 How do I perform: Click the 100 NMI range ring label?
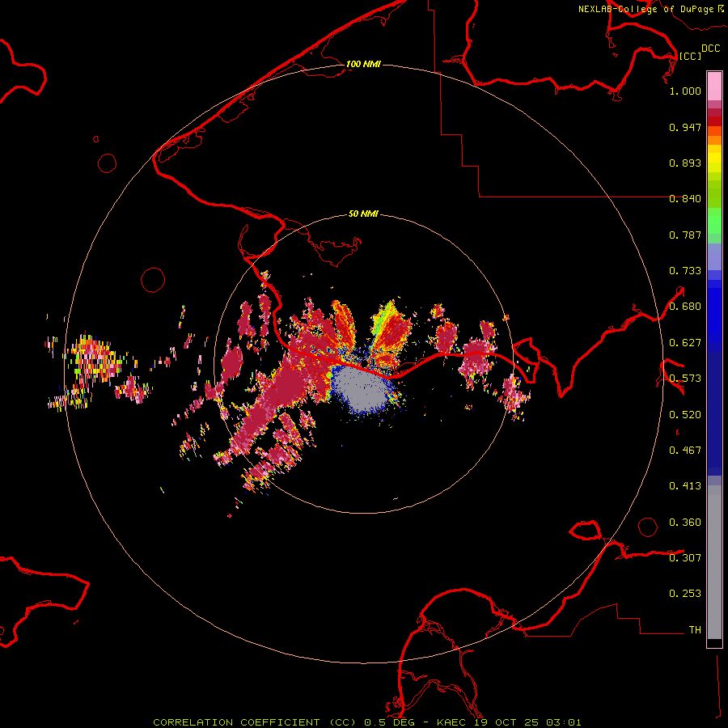tap(363, 64)
